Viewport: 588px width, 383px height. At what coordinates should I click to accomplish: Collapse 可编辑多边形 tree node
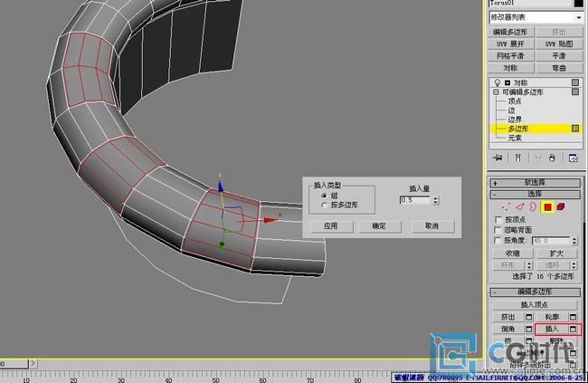(496, 91)
